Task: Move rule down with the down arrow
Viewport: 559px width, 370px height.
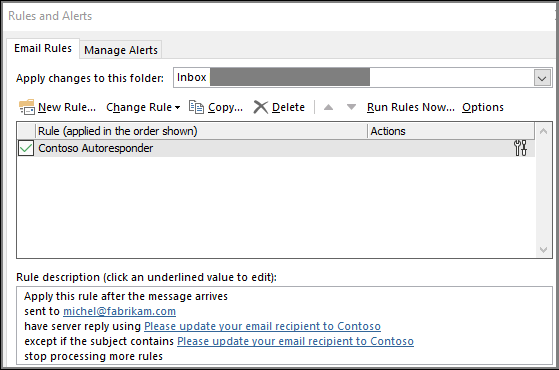Action: 351,107
